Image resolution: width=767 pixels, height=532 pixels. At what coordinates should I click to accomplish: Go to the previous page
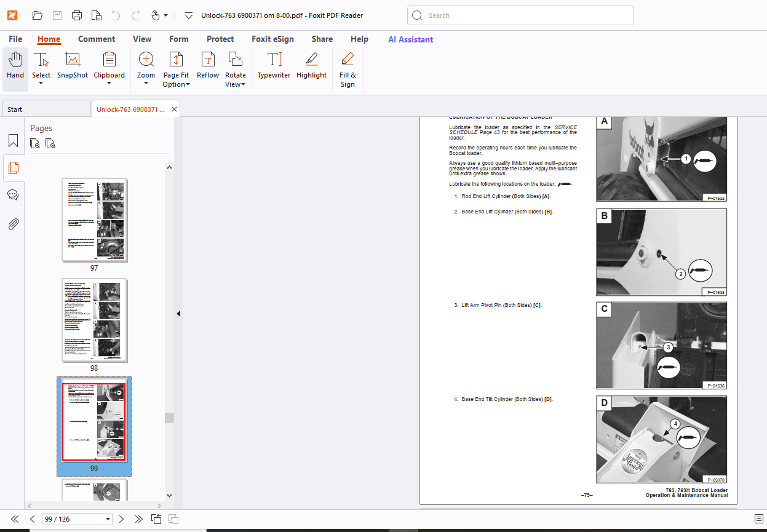point(33,519)
